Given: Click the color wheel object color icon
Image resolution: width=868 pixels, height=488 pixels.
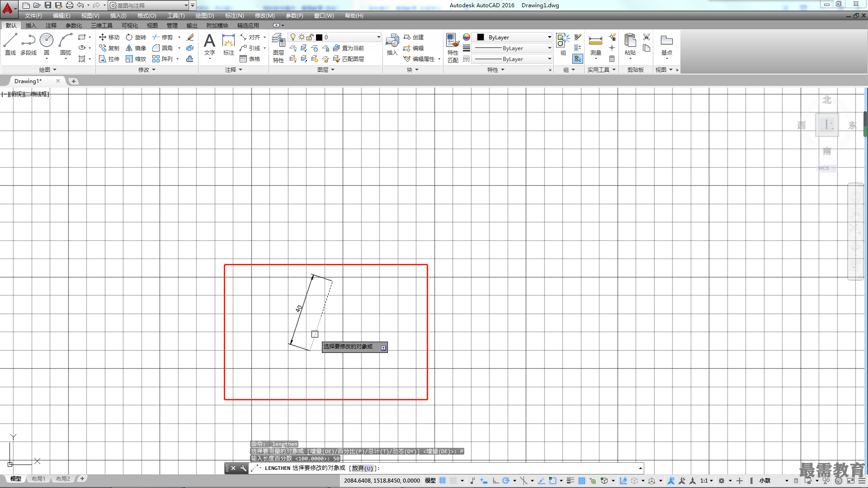Looking at the screenshot, I should (x=467, y=37).
